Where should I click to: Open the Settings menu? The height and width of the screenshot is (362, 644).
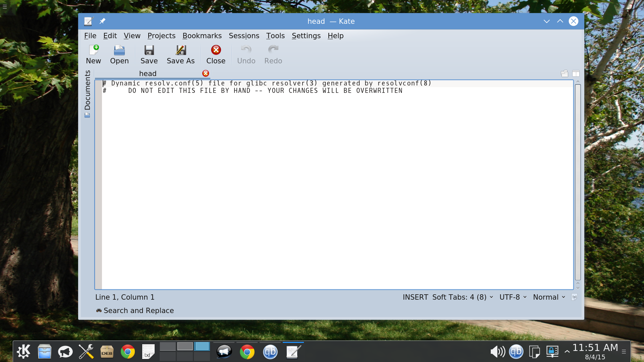point(306,36)
